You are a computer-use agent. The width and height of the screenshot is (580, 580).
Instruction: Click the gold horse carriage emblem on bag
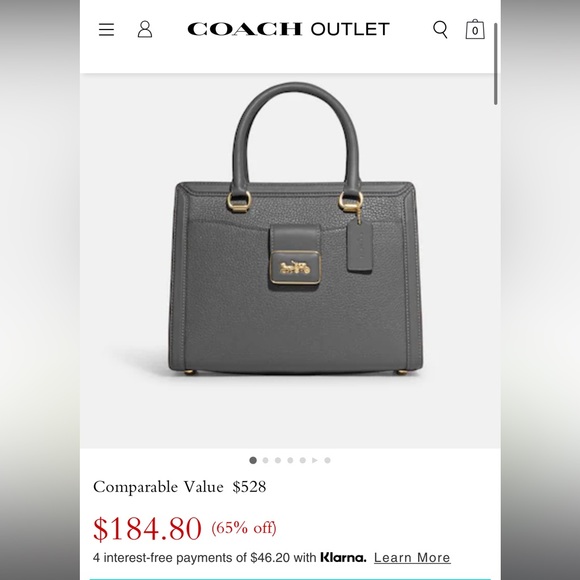point(295,267)
